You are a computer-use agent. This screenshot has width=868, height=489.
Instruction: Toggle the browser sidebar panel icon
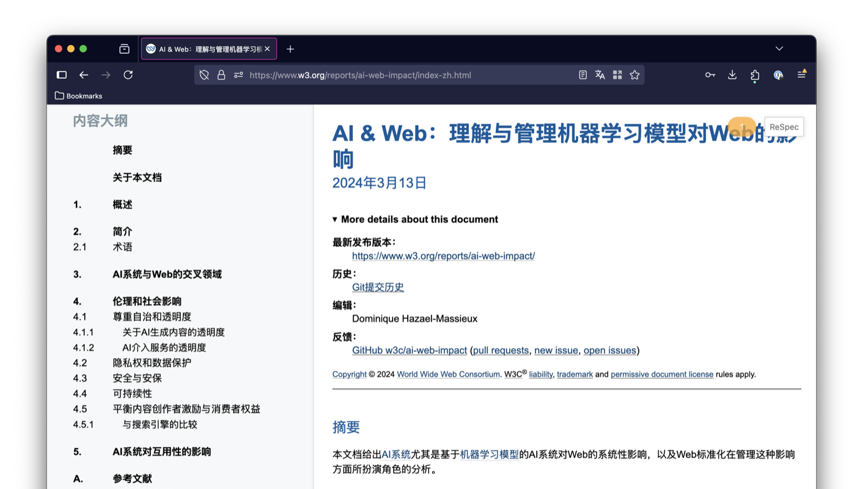61,75
